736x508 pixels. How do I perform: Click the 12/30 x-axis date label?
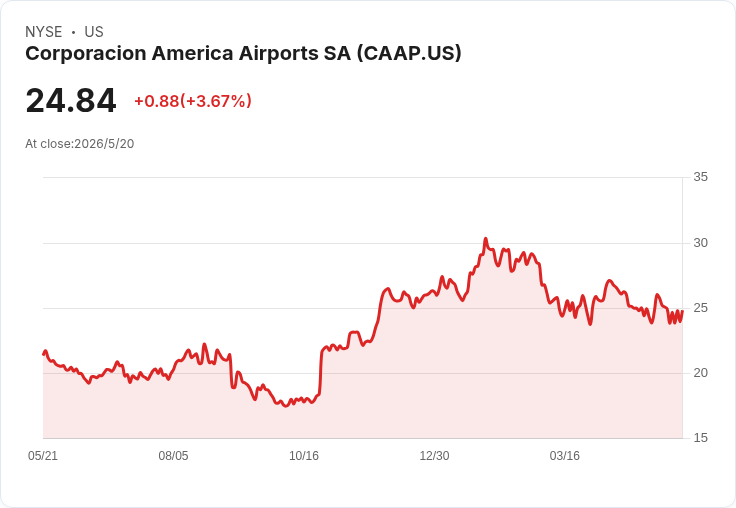[434, 455]
